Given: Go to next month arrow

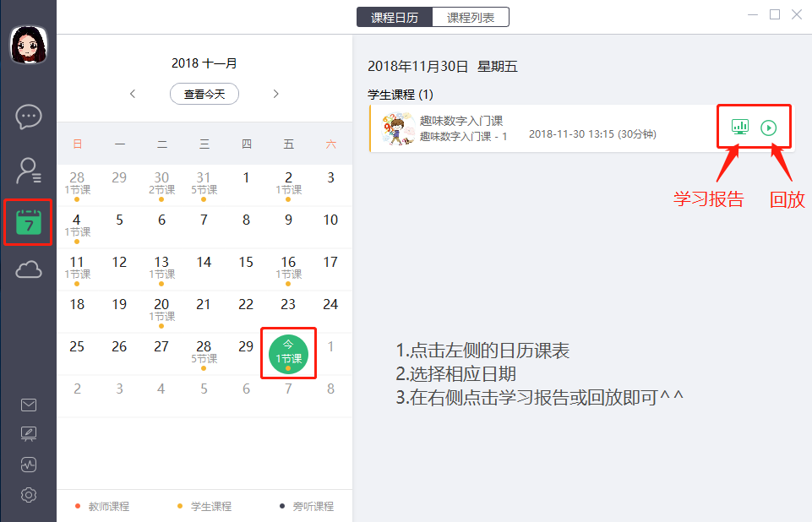Looking at the screenshot, I should point(275,94).
